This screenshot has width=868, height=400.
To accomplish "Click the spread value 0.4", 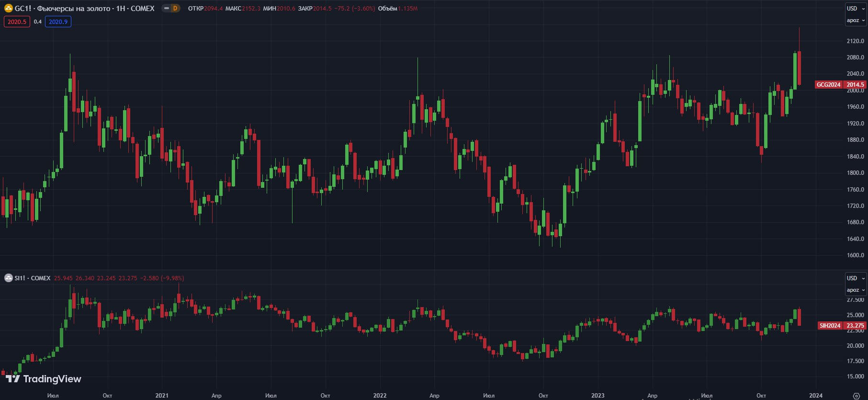I will pyautogui.click(x=37, y=22).
